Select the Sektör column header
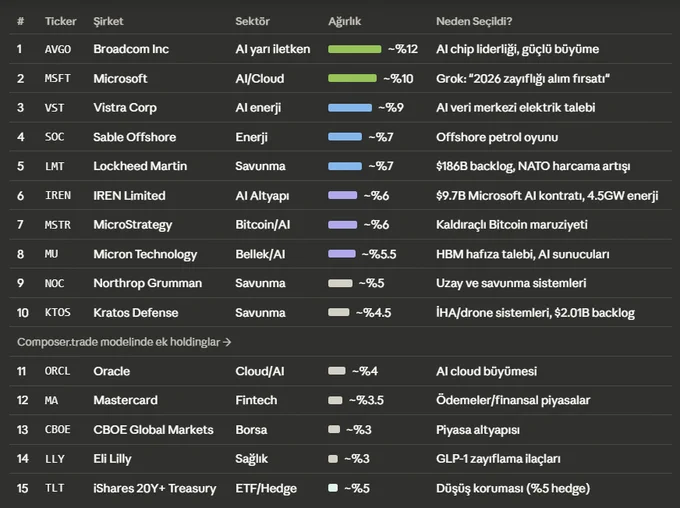This screenshot has height=508, width=680. [x=252, y=21]
